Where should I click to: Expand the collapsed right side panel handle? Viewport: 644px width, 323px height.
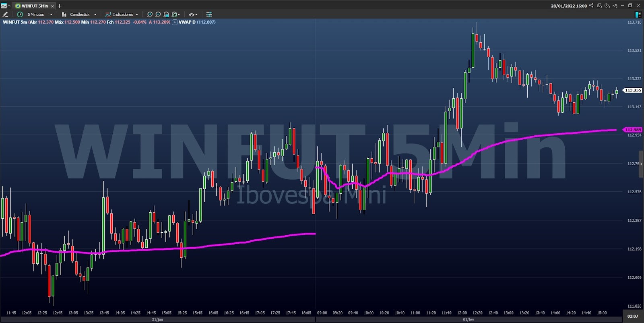click(641, 164)
